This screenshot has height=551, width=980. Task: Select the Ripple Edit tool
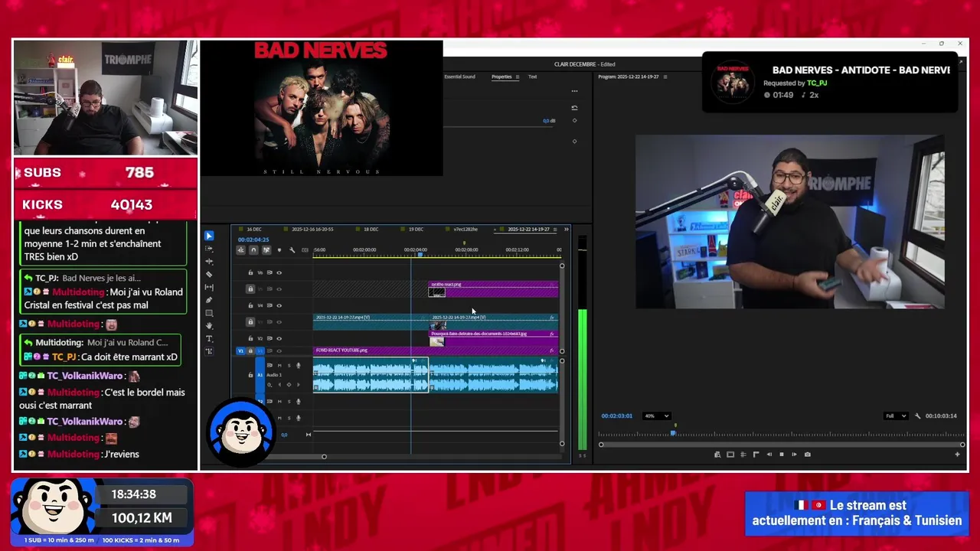(209, 262)
